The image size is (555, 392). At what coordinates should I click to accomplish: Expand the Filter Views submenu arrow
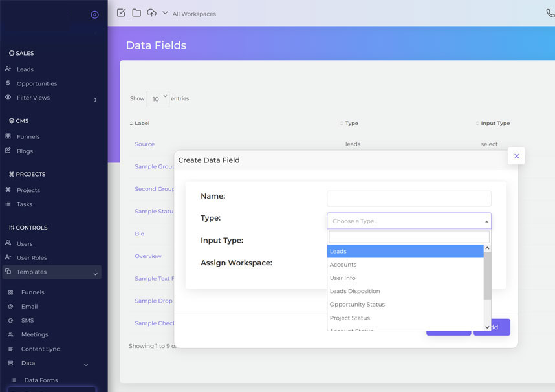pyautogui.click(x=95, y=100)
